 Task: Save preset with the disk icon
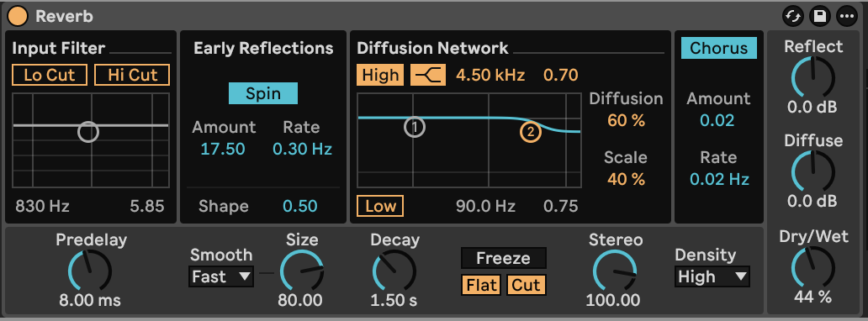819,16
